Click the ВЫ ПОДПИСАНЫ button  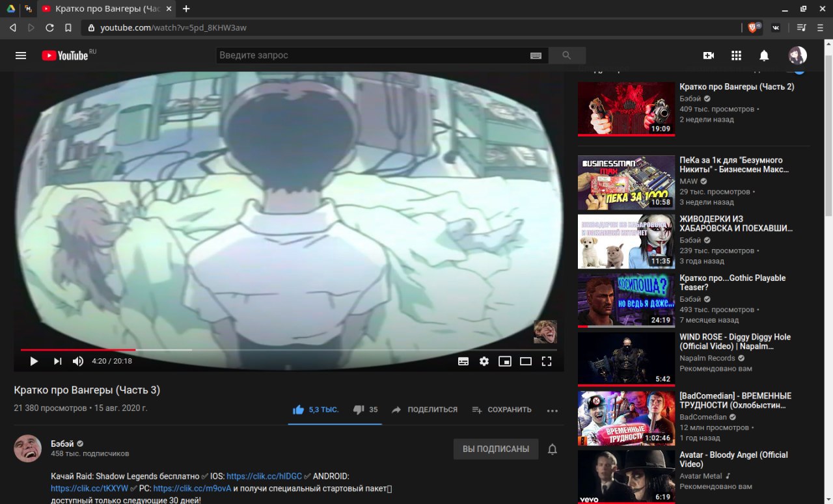496,449
